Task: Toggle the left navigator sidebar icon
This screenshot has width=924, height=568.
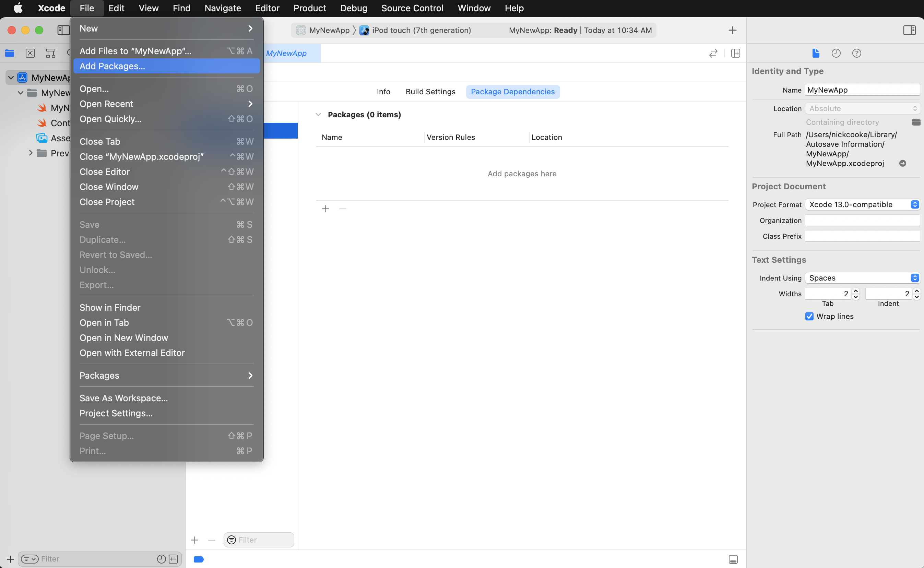Action: 63,30
